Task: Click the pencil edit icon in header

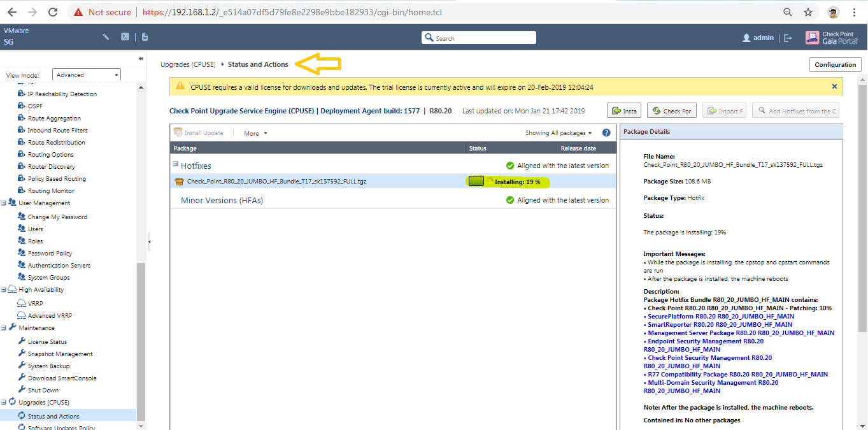Action: (x=106, y=37)
